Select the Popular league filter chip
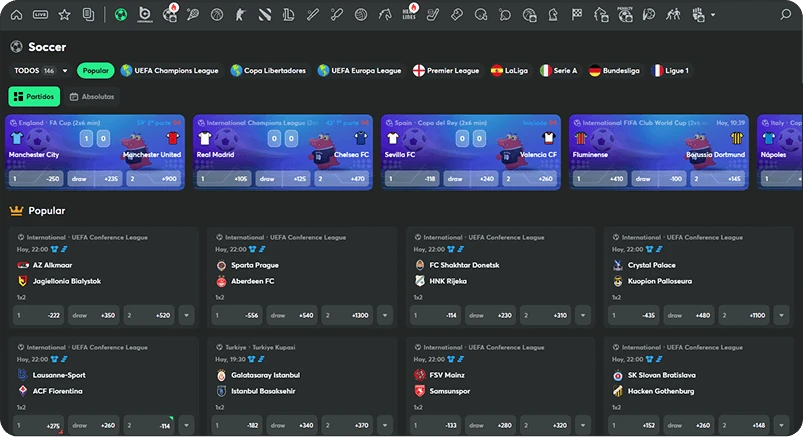 click(x=96, y=71)
